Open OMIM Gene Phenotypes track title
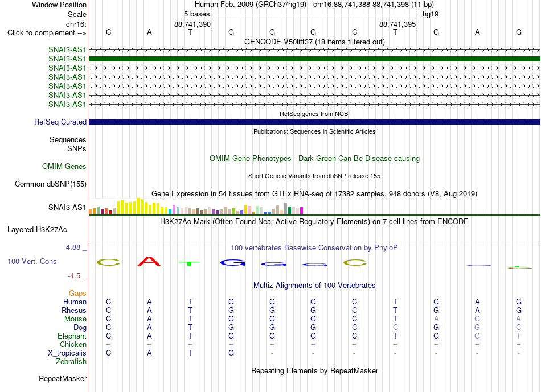541x392 pixels. coord(314,159)
